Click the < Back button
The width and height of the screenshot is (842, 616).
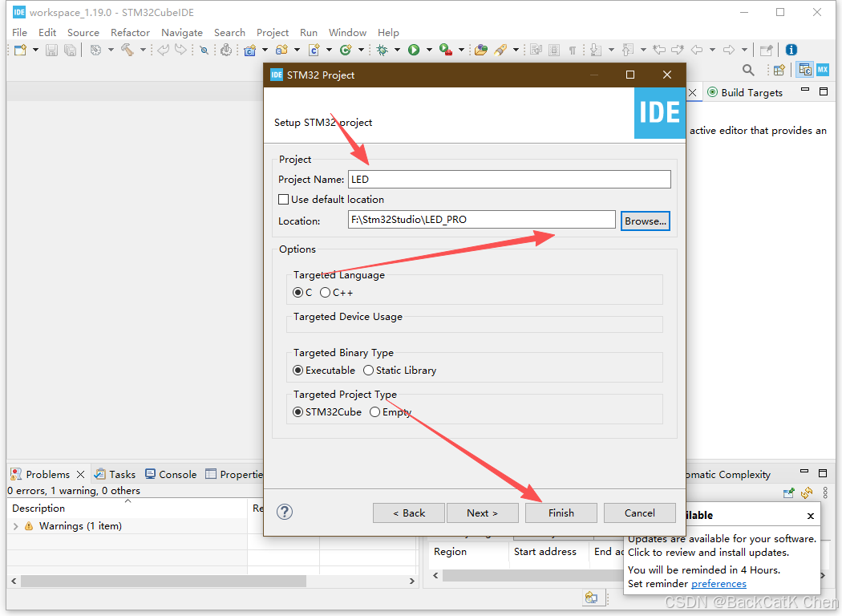tap(409, 513)
